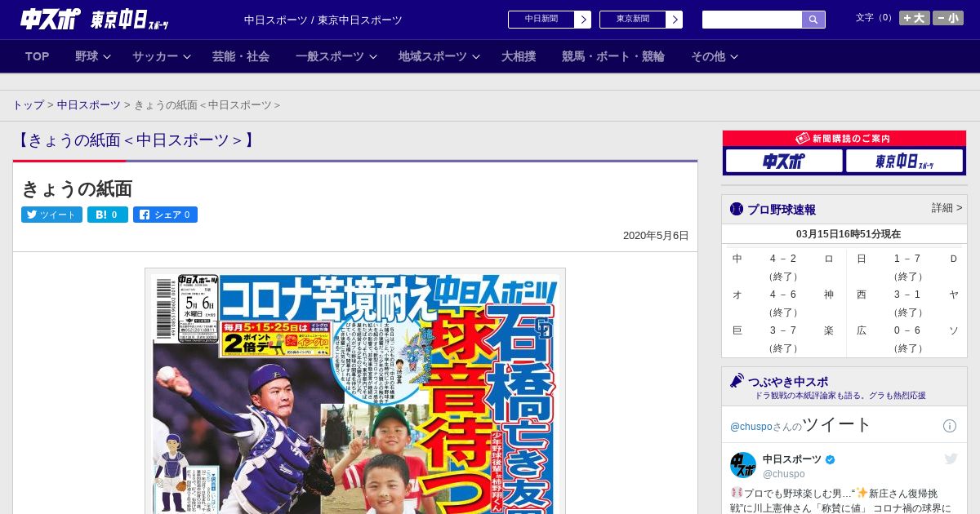Open the 東京新聞 link button

pyautogui.click(x=632, y=20)
